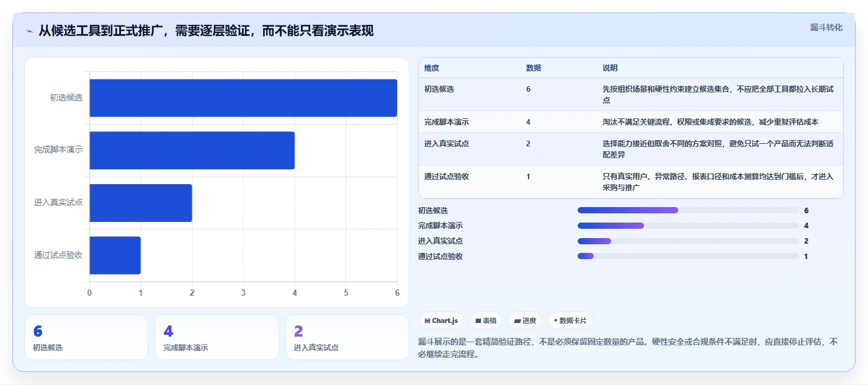Select the 进度 chip

tap(525, 321)
